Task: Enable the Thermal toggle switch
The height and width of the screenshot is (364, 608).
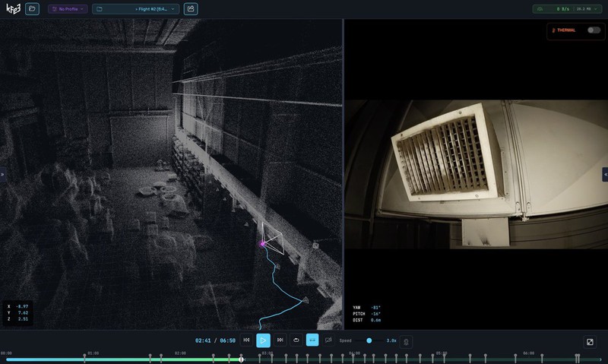Action: click(x=594, y=30)
